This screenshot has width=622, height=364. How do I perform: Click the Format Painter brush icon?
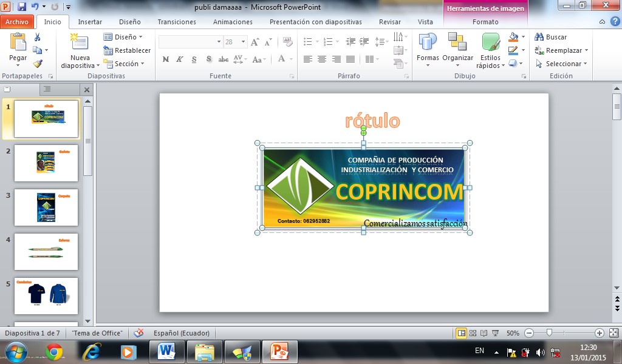[37, 63]
